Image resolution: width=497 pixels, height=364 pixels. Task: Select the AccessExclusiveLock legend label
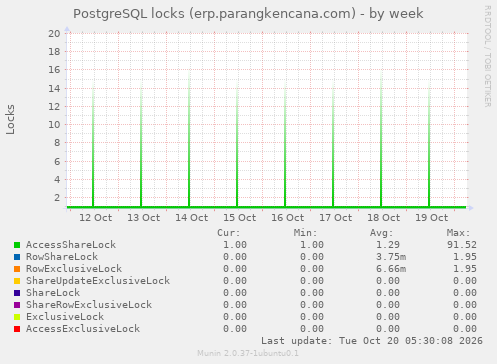[x=83, y=329]
